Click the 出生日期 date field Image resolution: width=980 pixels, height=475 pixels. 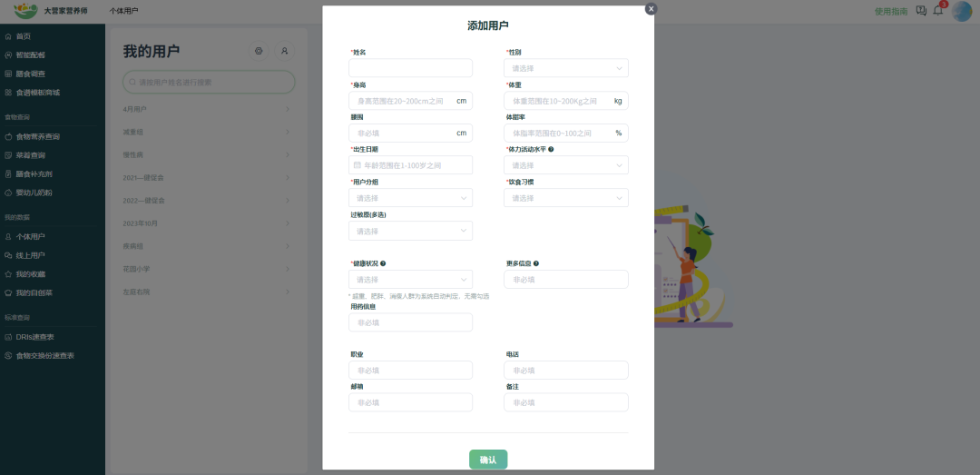pyautogui.click(x=411, y=165)
